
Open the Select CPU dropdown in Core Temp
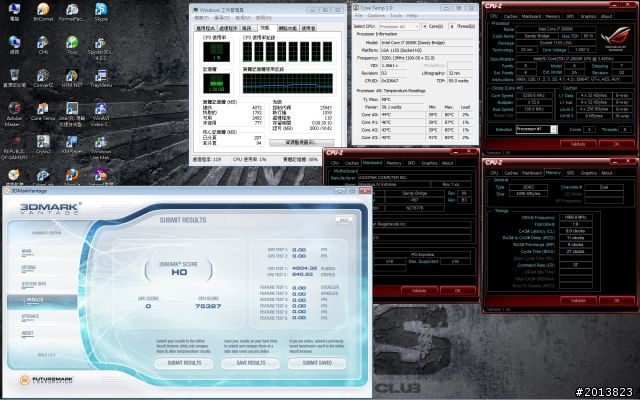[x=399, y=26]
